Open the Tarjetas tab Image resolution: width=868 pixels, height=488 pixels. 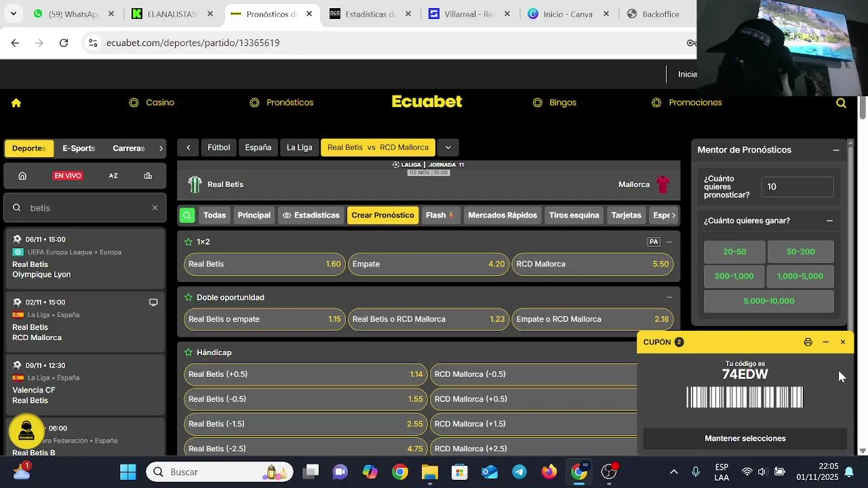626,215
